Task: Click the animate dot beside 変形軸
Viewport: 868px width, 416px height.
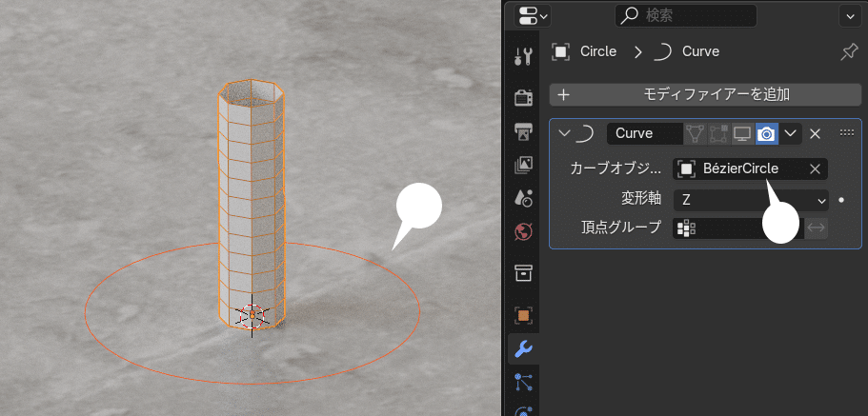Action: click(841, 200)
